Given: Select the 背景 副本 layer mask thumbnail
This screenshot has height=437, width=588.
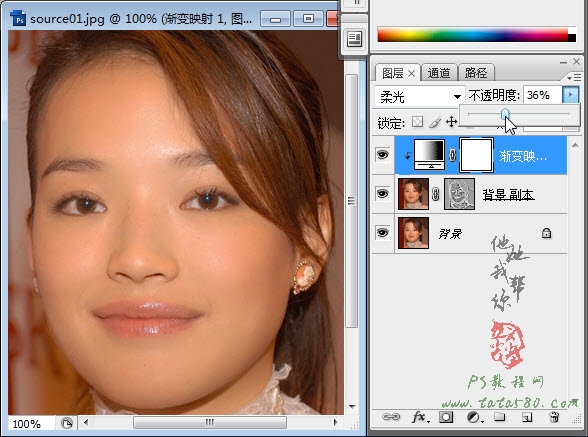Looking at the screenshot, I should click(x=459, y=194).
